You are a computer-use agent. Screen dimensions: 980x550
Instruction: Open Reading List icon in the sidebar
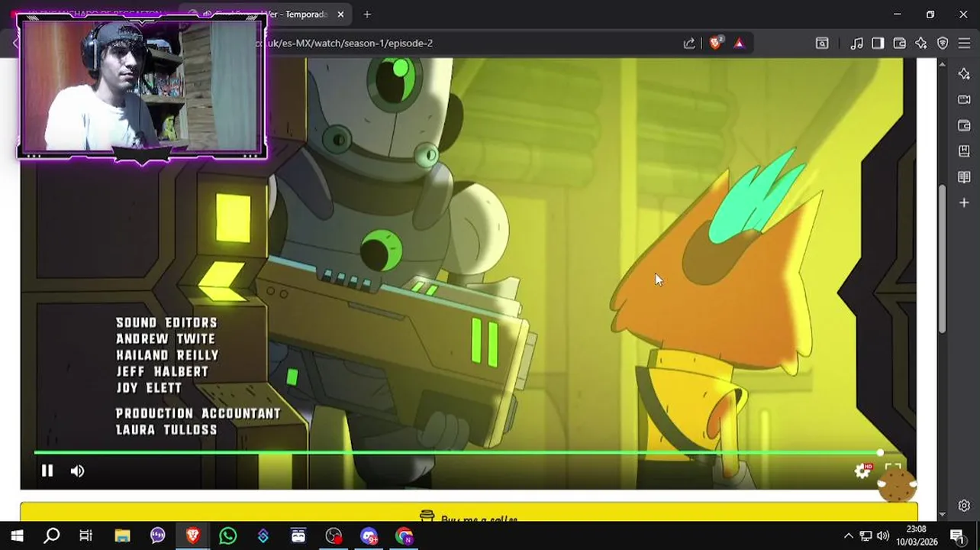tap(964, 177)
